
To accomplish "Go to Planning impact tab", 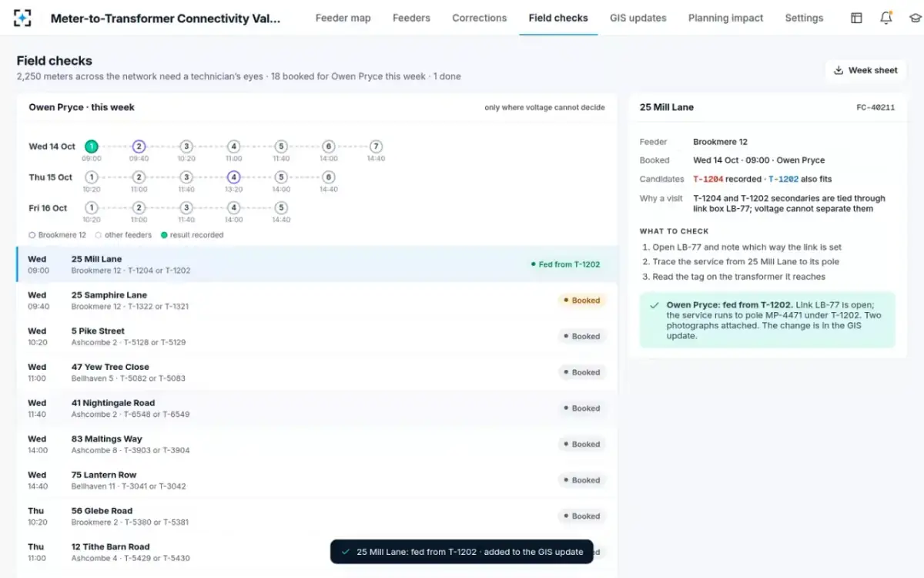I will click(x=725, y=18).
